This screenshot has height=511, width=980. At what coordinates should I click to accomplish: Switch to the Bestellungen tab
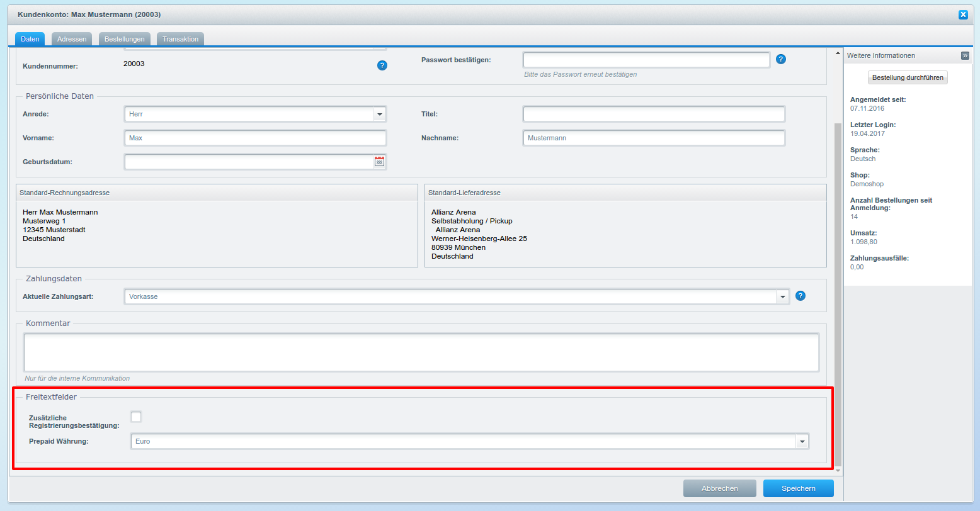(125, 39)
